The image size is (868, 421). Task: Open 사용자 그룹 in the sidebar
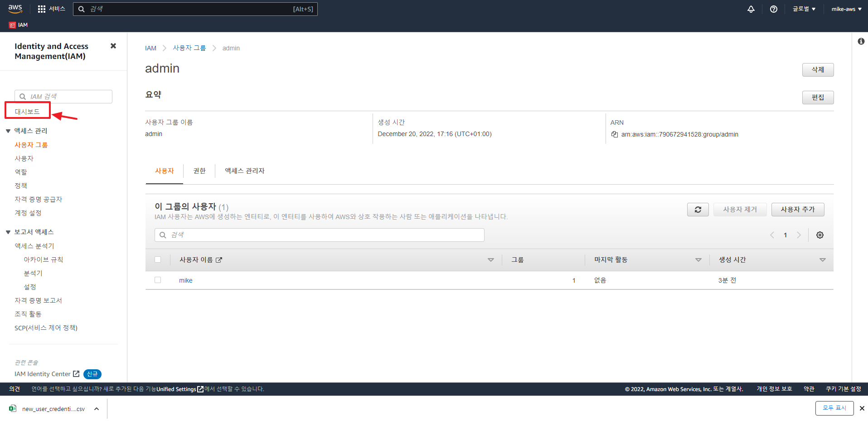(x=31, y=145)
